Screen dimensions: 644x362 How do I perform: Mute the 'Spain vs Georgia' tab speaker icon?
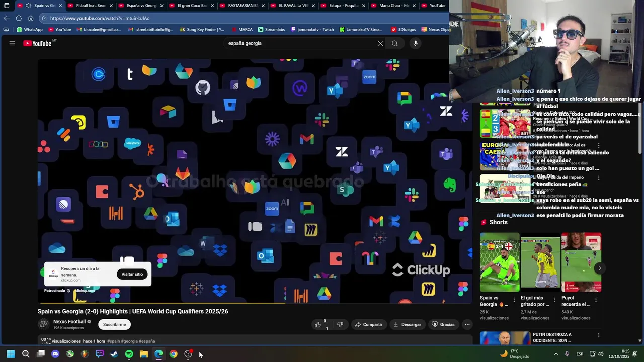click(x=28, y=6)
